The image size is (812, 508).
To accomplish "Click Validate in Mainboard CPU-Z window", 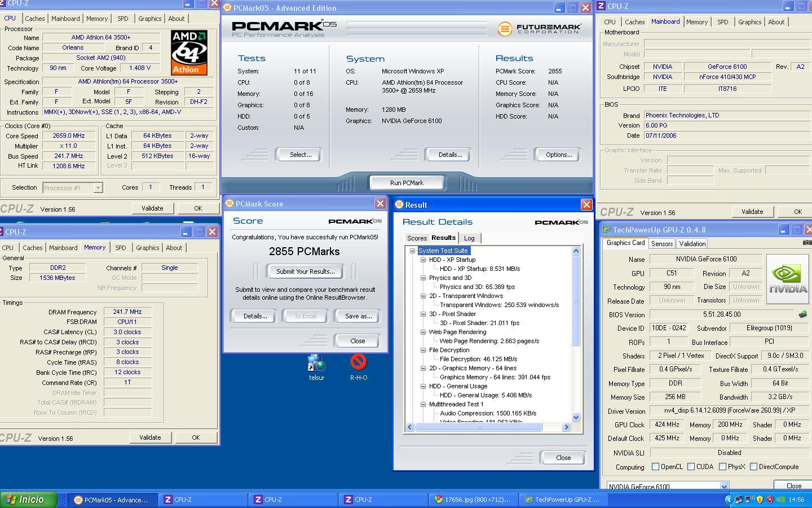I will (x=752, y=212).
